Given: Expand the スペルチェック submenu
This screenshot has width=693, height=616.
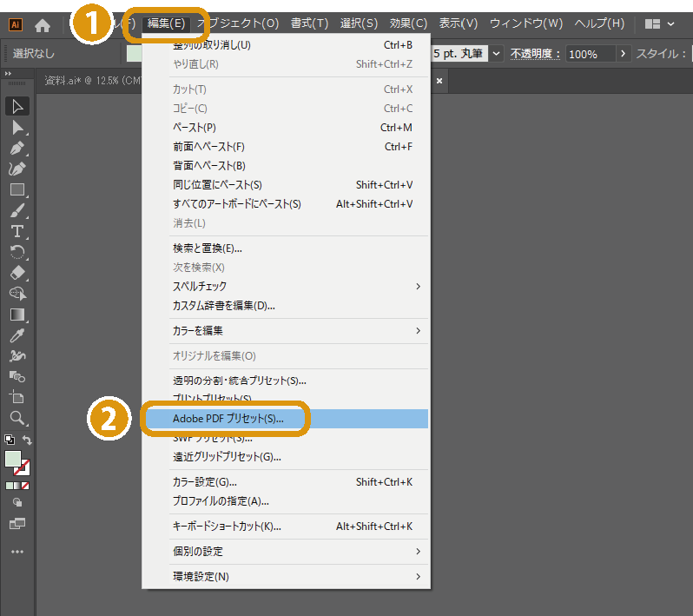Looking at the screenshot, I should pyautogui.click(x=287, y=287).
